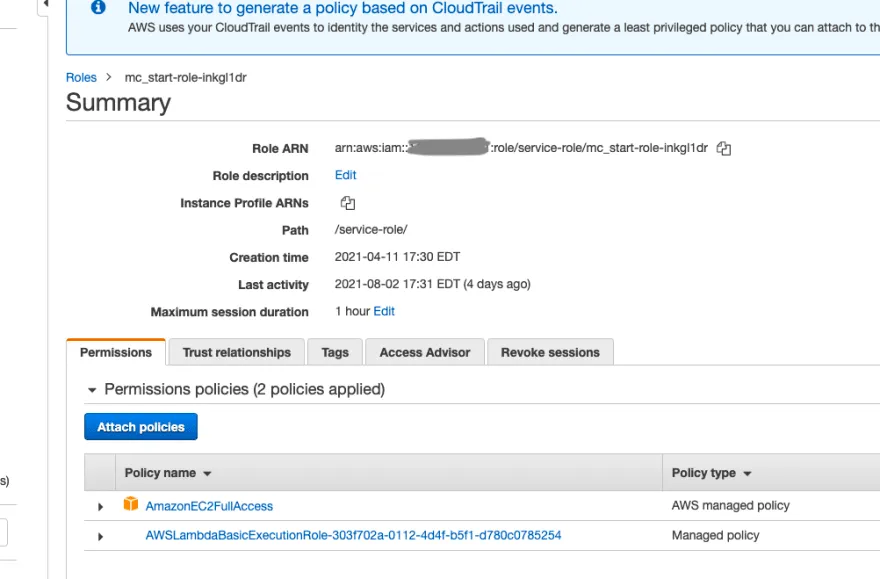Click the Attach policies button
This screenshot has width=880, height=579.
click(x=141, y=427)
